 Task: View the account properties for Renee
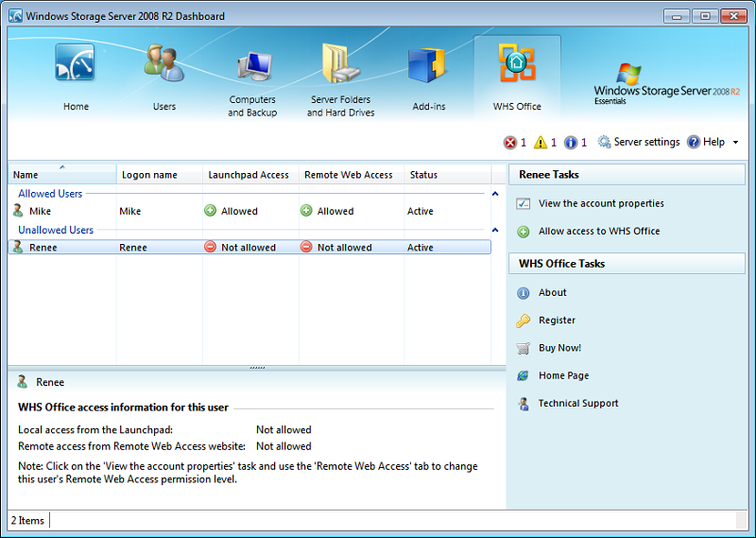(x=601, y=203)
